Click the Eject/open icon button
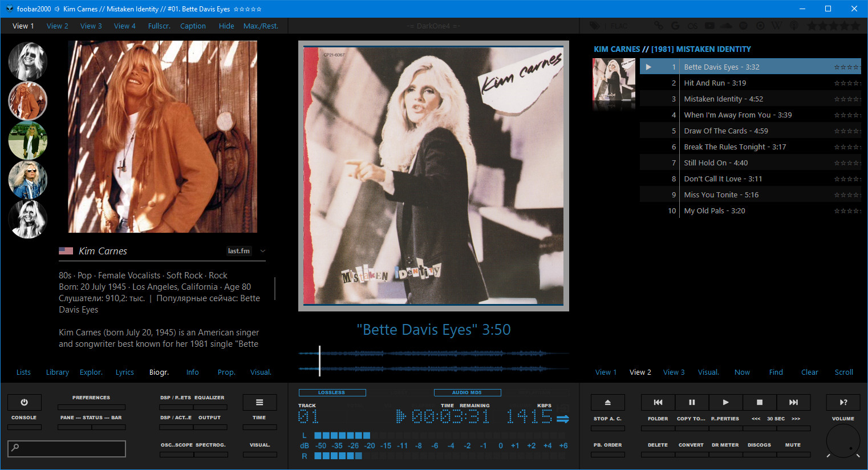 (607, 402)
